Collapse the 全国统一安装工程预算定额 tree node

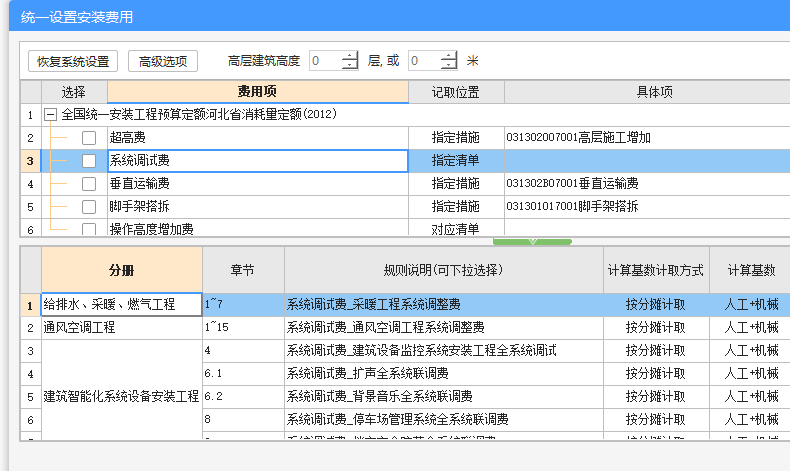[50, 115]
